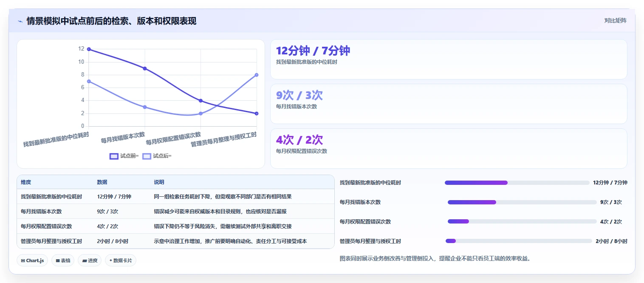This screenshot has width=644, height=283.
Task: Select the 试点前 point above 每月找错版本次数
Action: (x=145, y=68)
